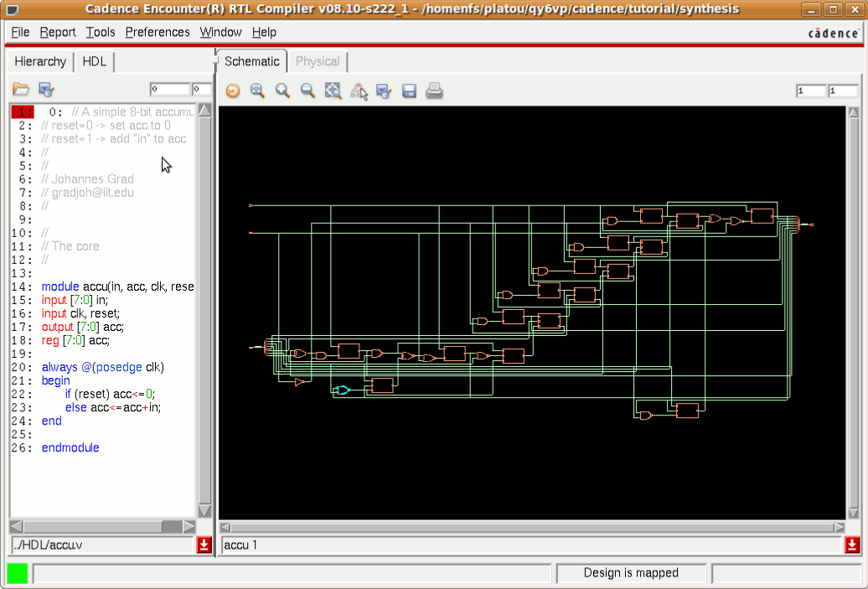Click comment '// The core'
Screen dimensions: 868x589
tap(70, 246)
